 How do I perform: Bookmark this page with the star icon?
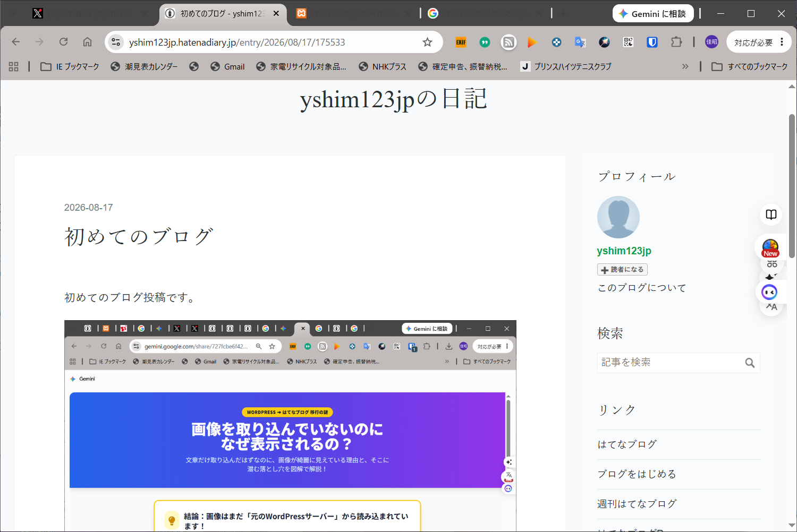pyautogui.click(x=427, y=42)
